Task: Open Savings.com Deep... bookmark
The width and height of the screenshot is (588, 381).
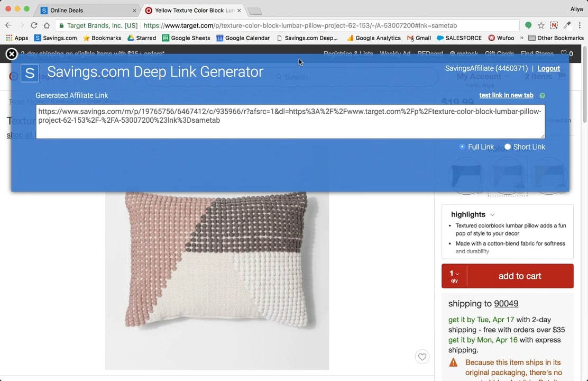Action: tap(307, 38)
